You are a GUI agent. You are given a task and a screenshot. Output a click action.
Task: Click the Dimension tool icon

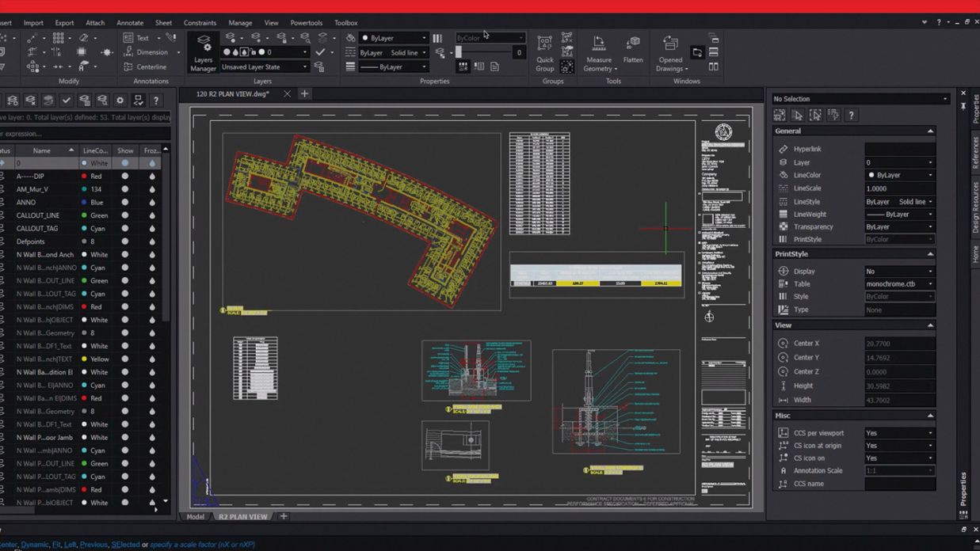(128, 52)
